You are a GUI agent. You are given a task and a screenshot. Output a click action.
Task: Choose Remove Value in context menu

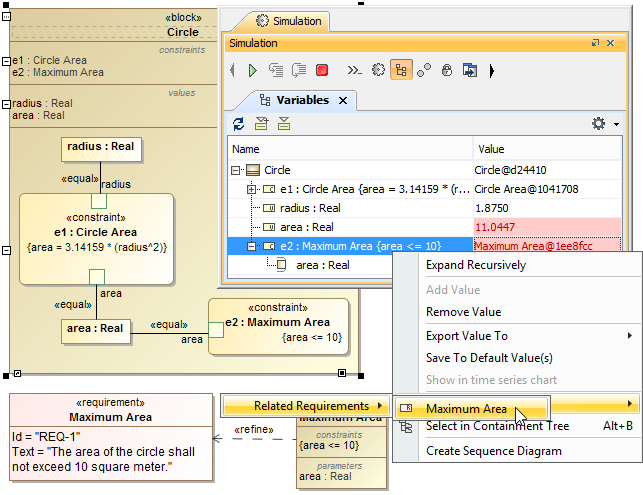click(463, 312)
